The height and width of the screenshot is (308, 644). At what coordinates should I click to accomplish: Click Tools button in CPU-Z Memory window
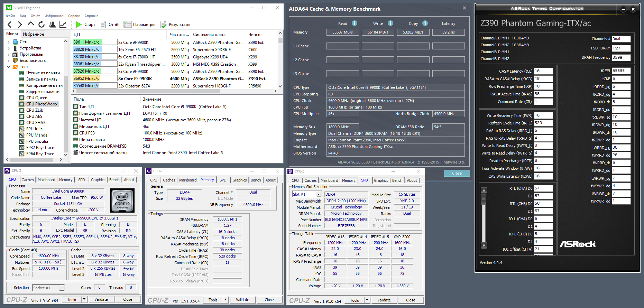(213, 300)
